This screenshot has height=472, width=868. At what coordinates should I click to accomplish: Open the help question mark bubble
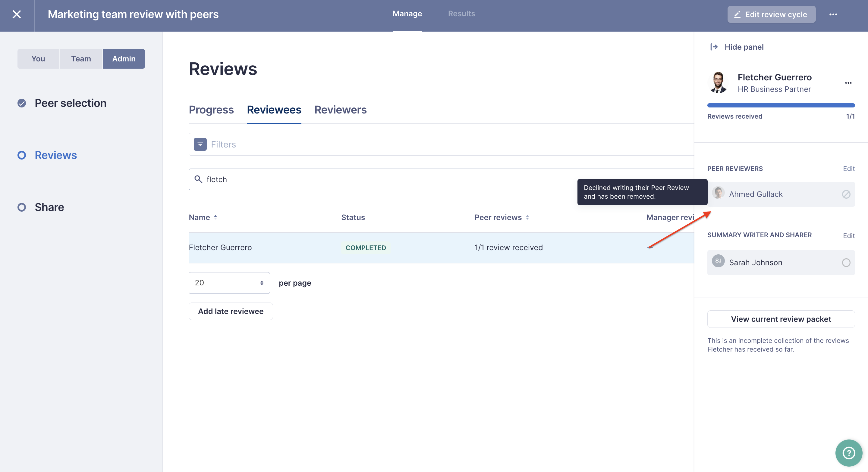tap(848, 452)
